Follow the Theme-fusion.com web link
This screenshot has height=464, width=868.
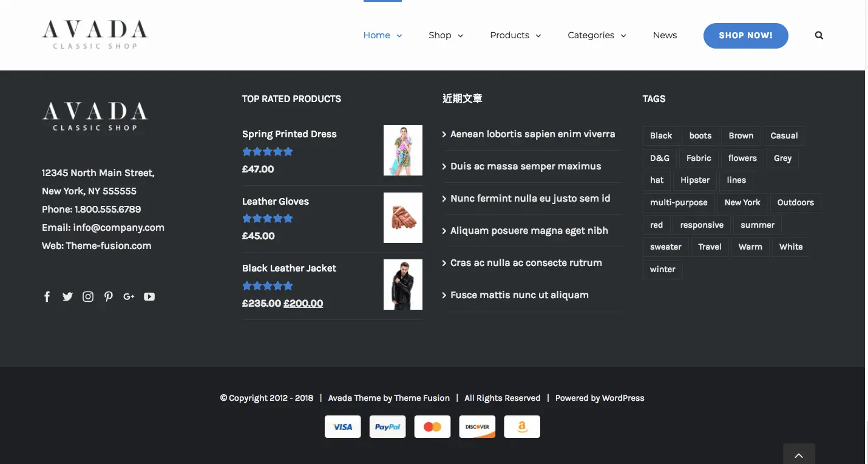(x=109, y=246)
